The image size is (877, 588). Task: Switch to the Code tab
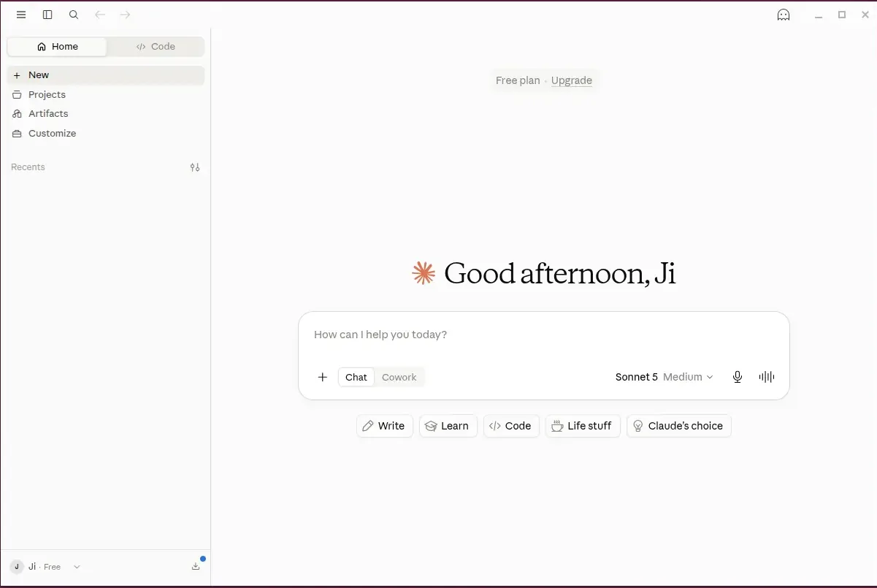point(156,47)
